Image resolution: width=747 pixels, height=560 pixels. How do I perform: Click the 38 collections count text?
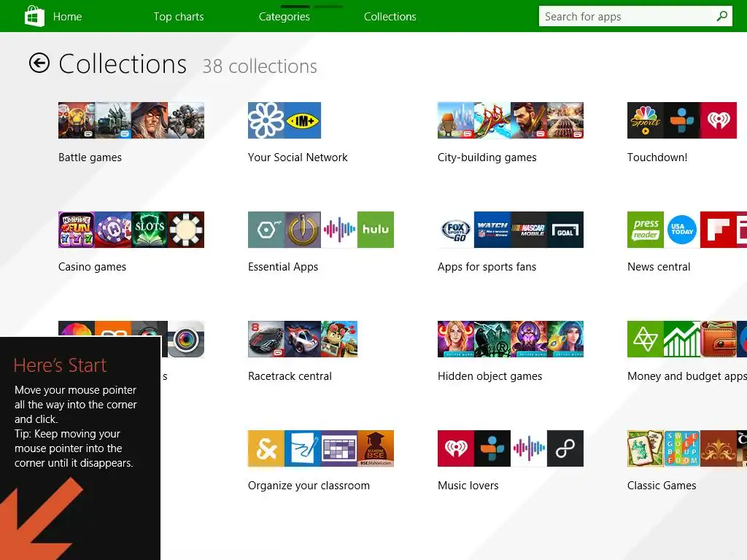pyautogui.click(x=260, y=66)
